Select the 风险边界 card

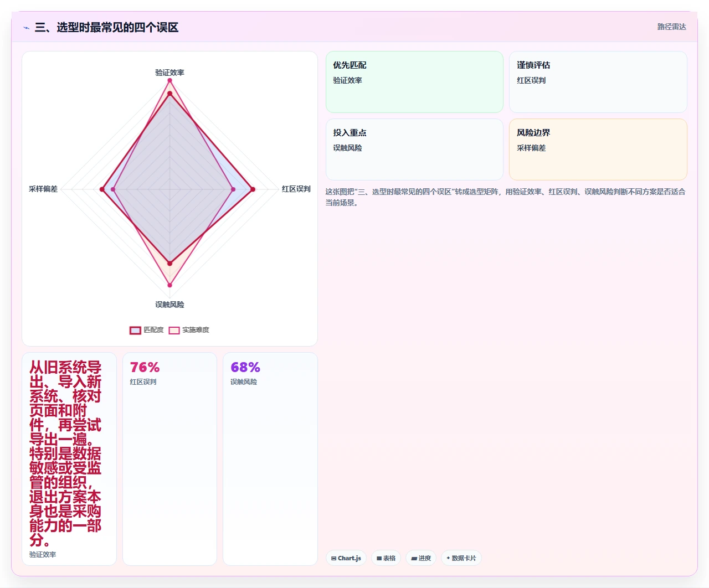[x=598, y=149]
